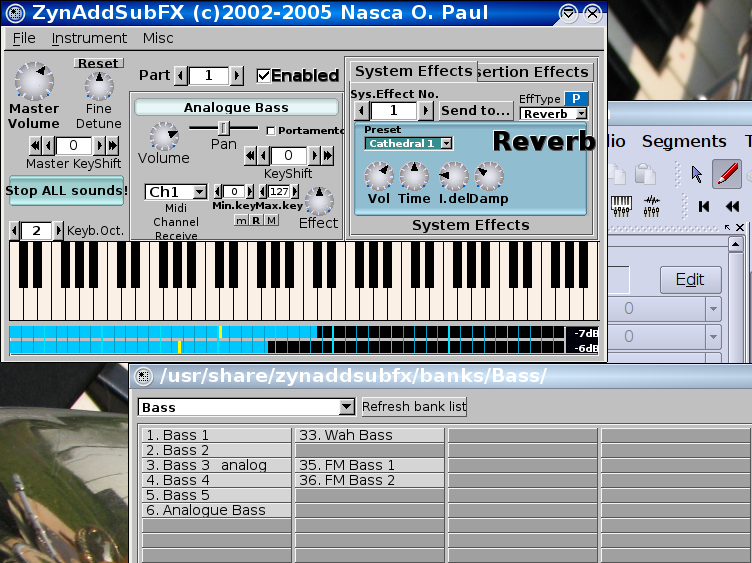Click the capital M key-range button
Screen dimensions: 752x563
point(272,220)
